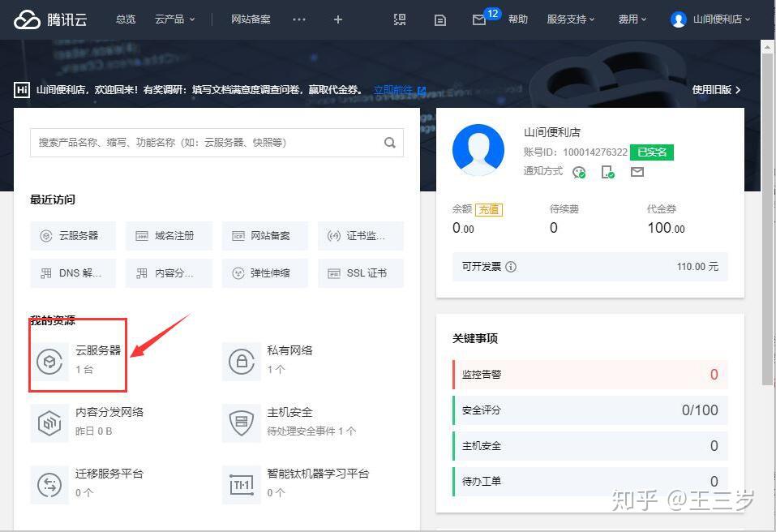Open recent 内容分… shortcut

pos(169,273)
